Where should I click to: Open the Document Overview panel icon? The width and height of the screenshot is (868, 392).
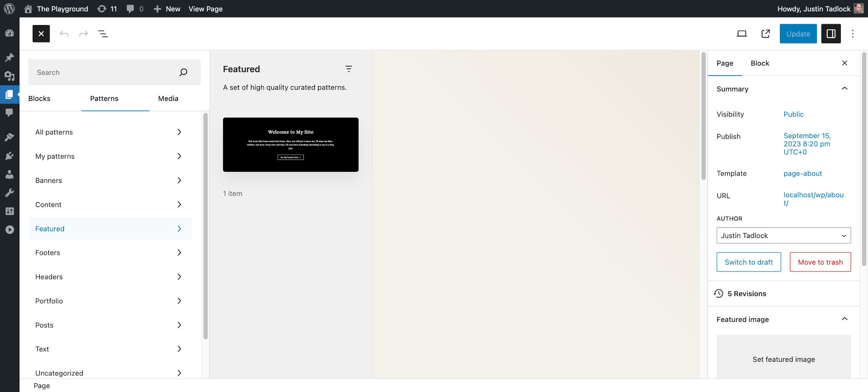tap(103, 34)
